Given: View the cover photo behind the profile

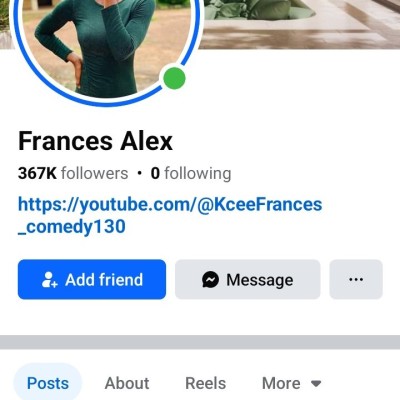Looking at the screenshot, I should click(x=300, y=23).
